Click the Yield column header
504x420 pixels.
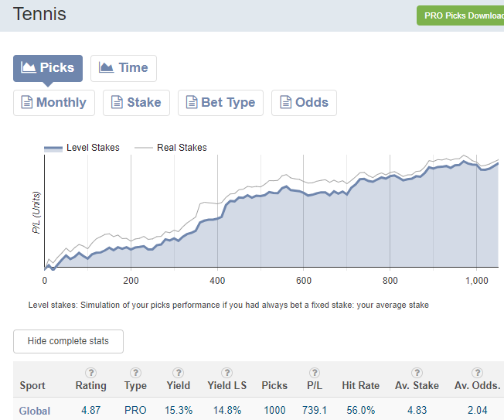(179, 385)
